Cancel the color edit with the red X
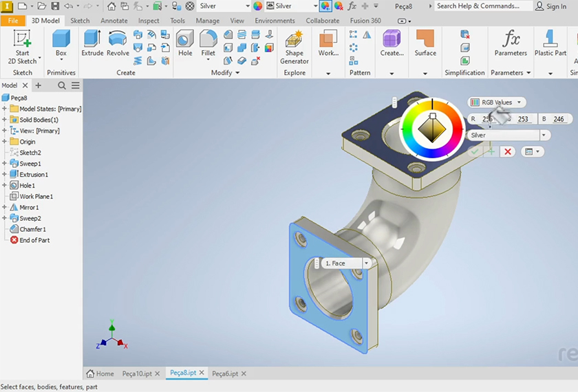The width and height of the screenshot is (578, 392). pos(508,151)
